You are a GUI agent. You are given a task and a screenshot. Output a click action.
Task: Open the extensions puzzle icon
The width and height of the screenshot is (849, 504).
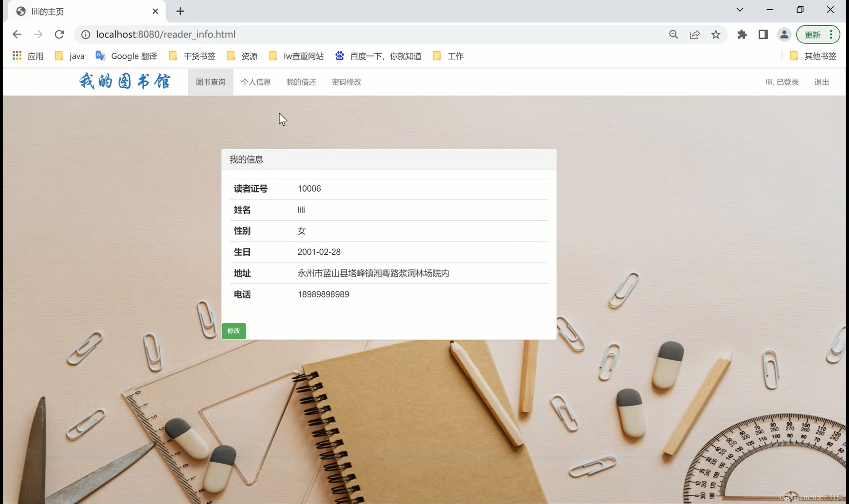(742, 34)
